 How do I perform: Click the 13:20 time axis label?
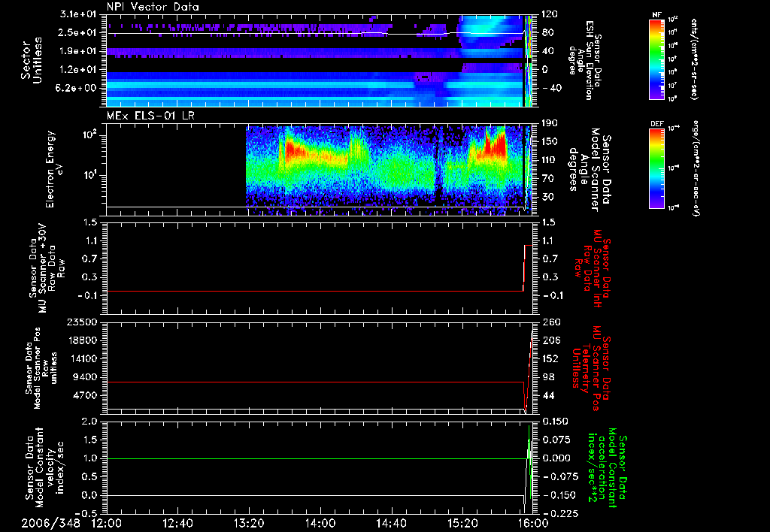click(x=248, y=521)
